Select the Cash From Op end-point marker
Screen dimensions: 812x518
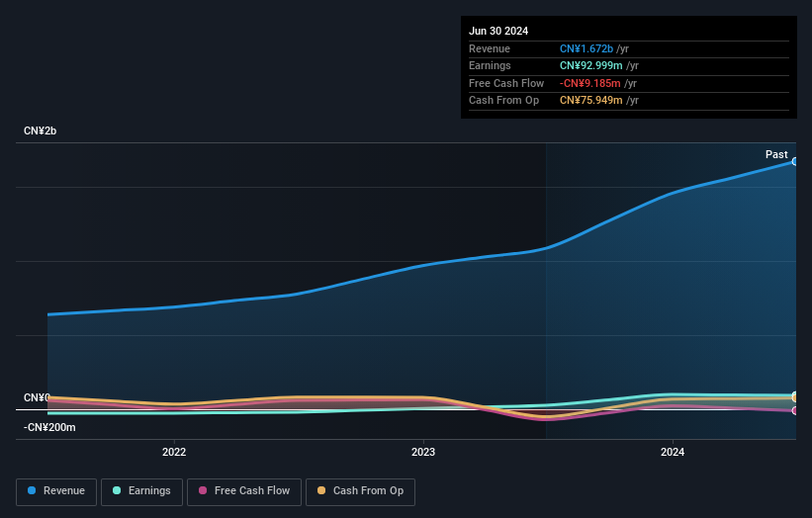(795, 398)
